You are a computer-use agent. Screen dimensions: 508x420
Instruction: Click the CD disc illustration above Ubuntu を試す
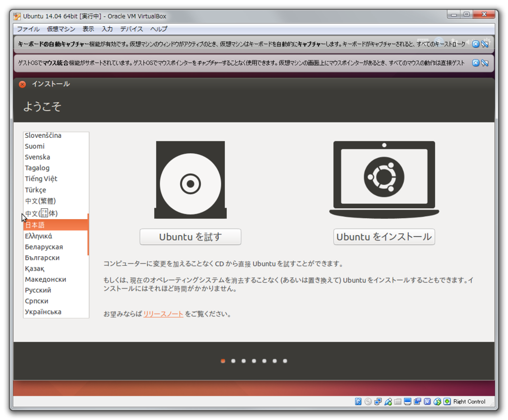click(x=190, y=180)
